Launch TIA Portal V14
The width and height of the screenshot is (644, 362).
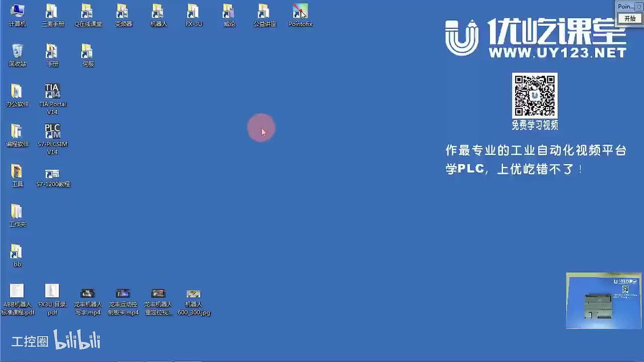[53, 99]
